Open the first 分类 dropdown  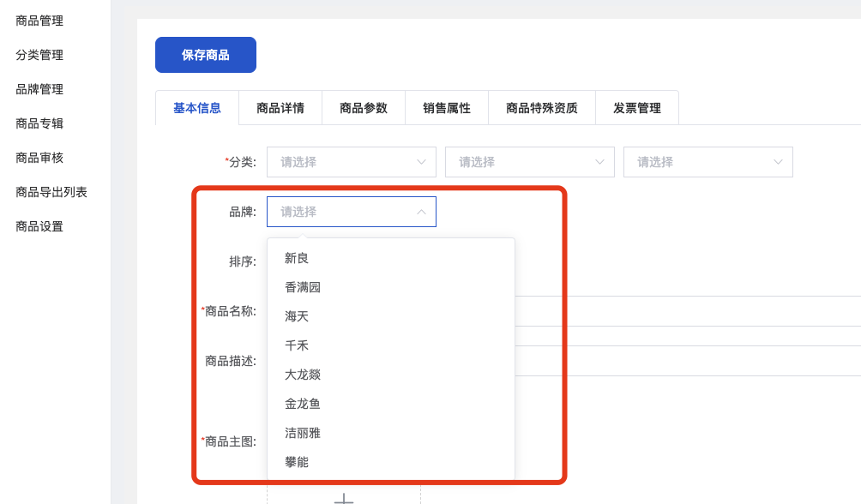352,162
